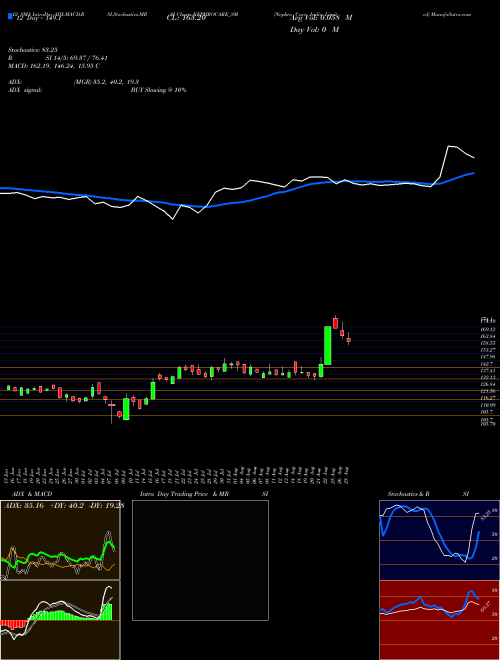Click the '-DY: 19.28' value in ADX panel
The image size is (500, 660).
107,506
